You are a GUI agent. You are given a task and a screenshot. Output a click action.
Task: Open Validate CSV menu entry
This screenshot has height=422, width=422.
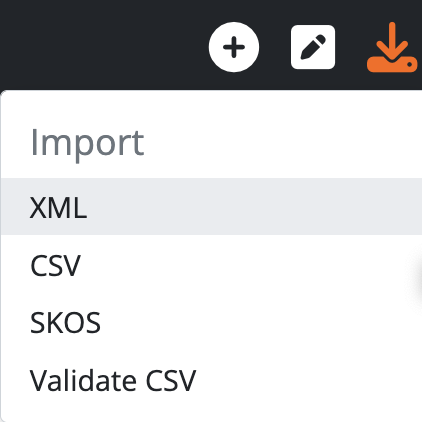212,380
